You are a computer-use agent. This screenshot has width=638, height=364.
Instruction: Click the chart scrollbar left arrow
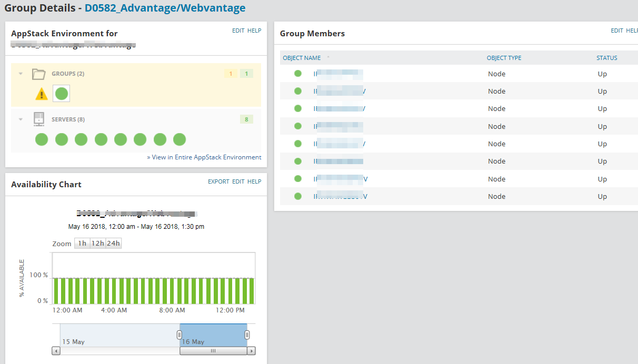click(x=56, y=351)
